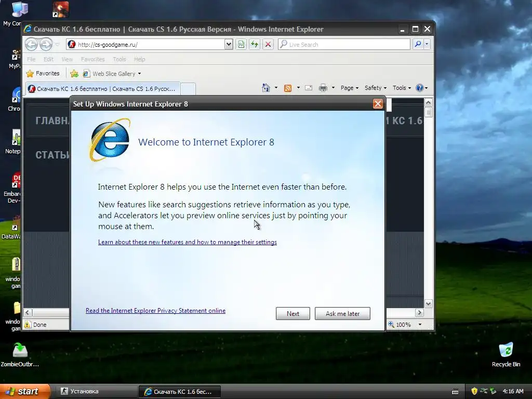
Task: Open the Page command bar menu
Action: pos(350,88)
